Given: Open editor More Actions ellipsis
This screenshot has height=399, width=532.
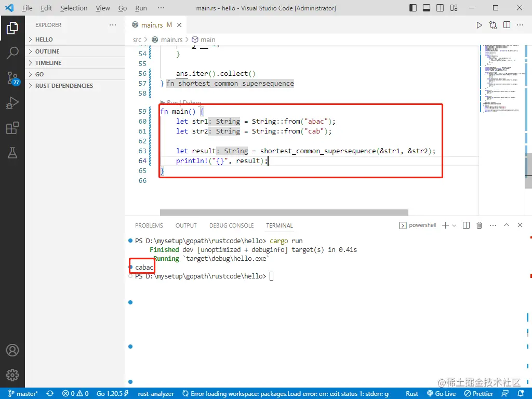Looking at the screenshot, I should pos(520,25).
